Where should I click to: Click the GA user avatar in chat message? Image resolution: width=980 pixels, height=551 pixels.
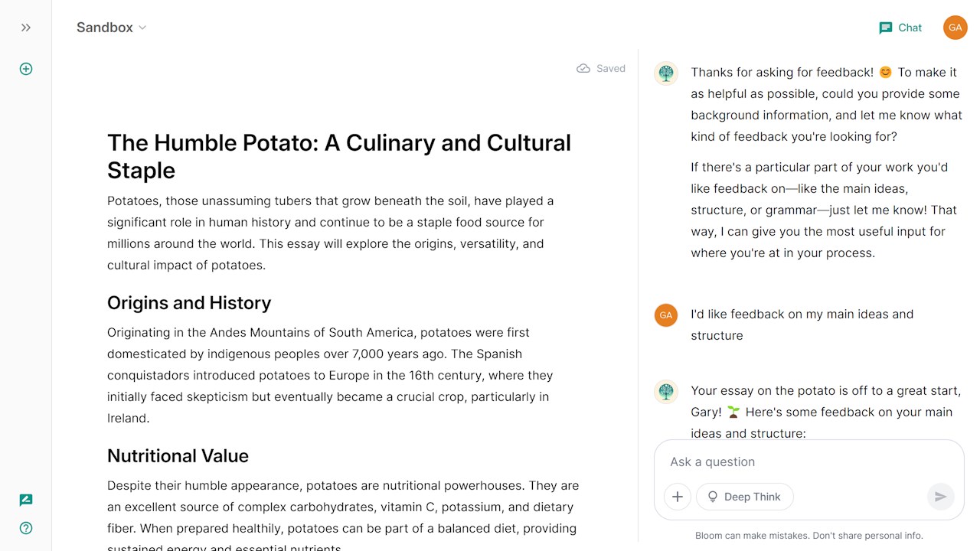tap(666, 315)
